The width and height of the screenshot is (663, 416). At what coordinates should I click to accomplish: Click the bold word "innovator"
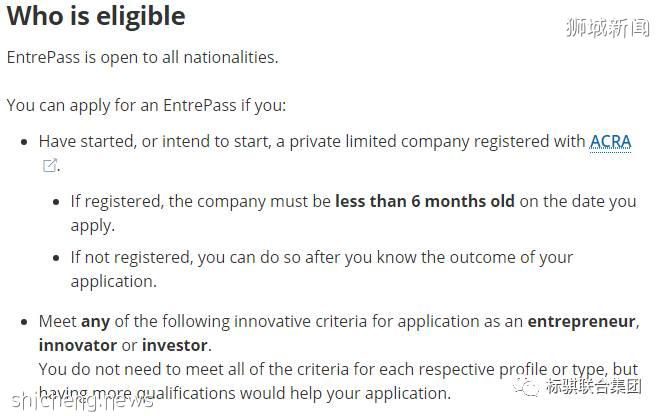[x=78, y=346]
